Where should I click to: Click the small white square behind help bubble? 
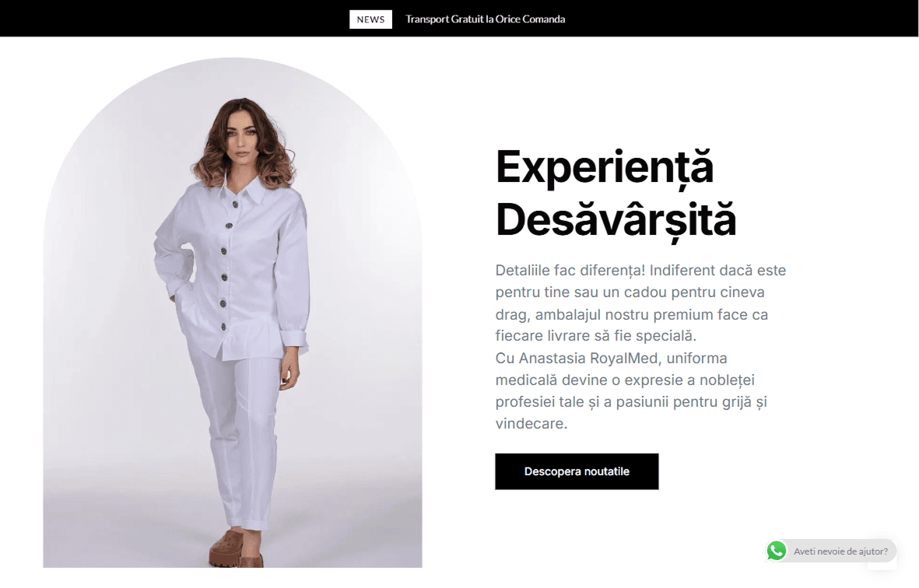pyautogui.click(x=882, y=564)
